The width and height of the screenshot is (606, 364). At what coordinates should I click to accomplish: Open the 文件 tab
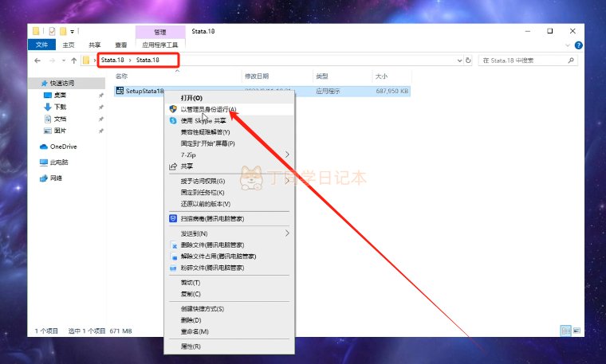pos(41,45)
